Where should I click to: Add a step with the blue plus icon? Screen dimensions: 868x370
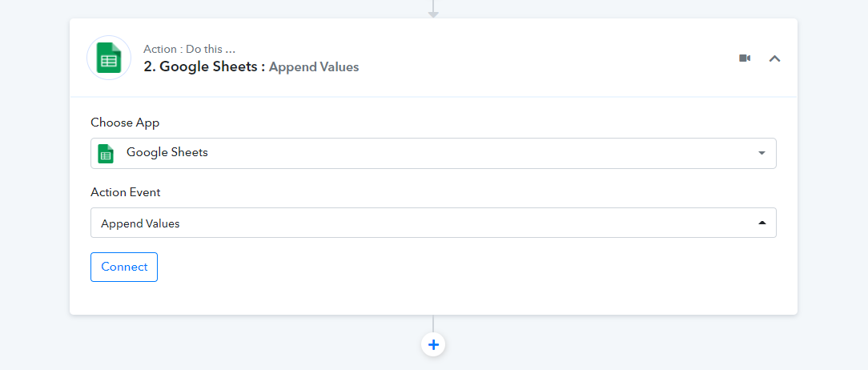[x=433, y=345]
